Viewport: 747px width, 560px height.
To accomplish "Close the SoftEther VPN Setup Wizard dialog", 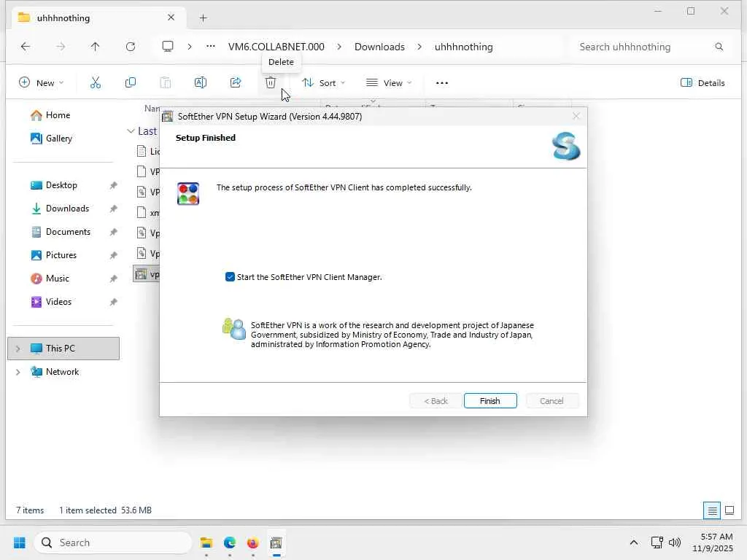I will click(x=576, y=116).
